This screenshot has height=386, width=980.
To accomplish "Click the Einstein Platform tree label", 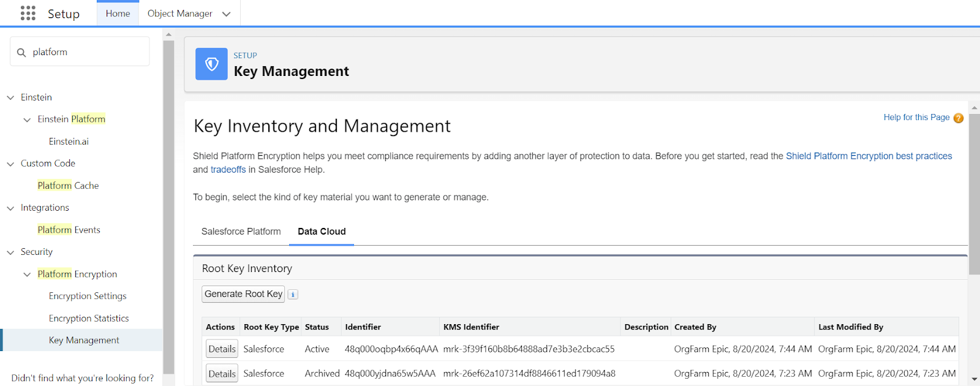I will point(71,119).
